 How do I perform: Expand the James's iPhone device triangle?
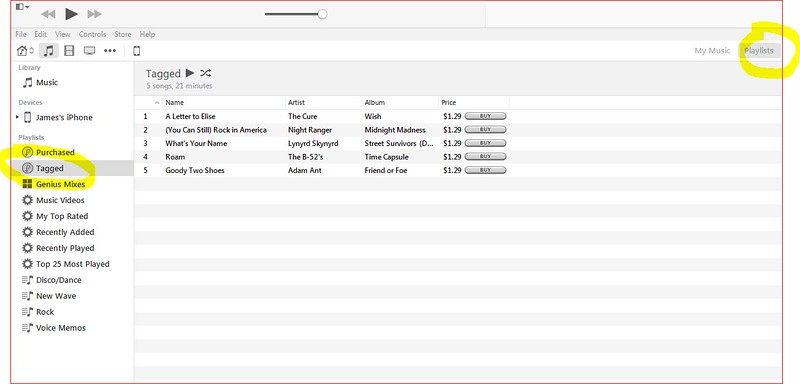pyautogui.click(x=17, y=117)
